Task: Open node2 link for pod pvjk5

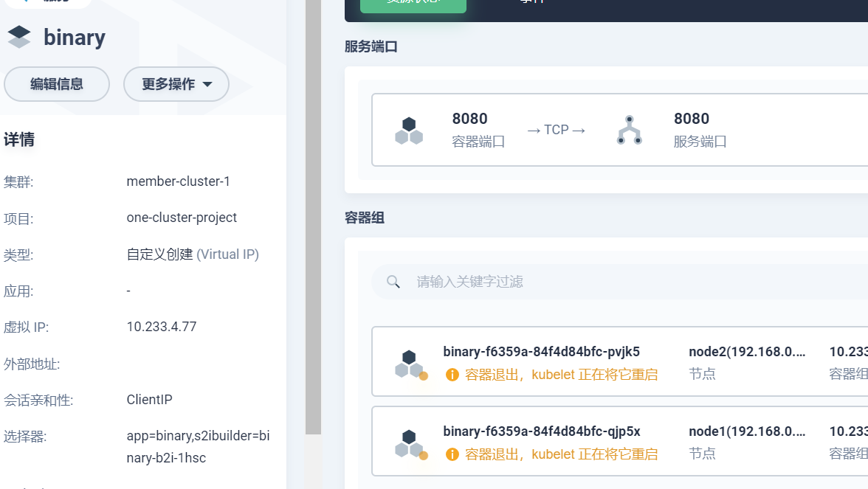Action: [x=747, y=351]
